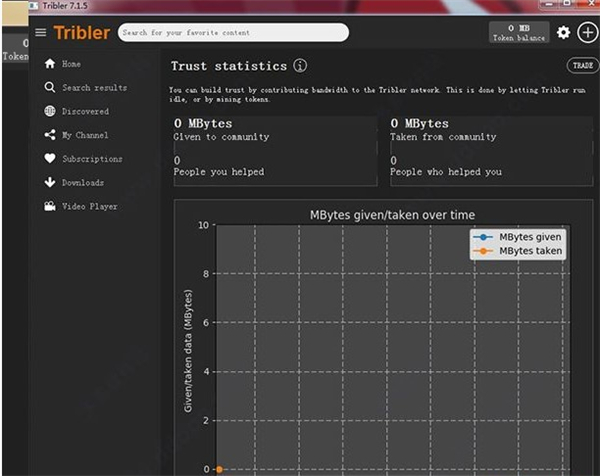The image size is (600, 476).
Task: Click the orange data point at chart origin
Action: point(219,469)
